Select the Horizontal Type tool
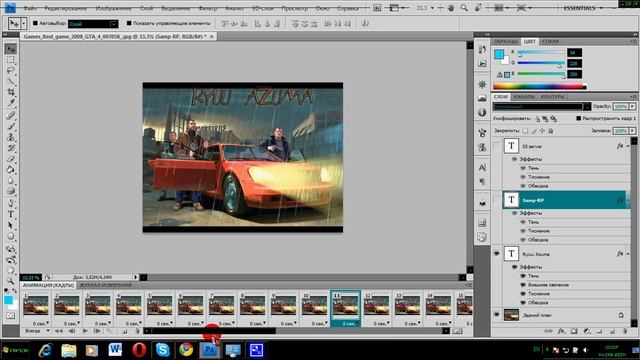Viewport: 640px width, 360px height. coord(11,214)
